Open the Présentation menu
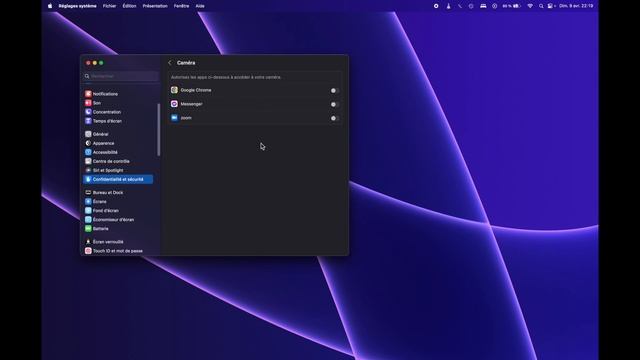 click(155, 6)
